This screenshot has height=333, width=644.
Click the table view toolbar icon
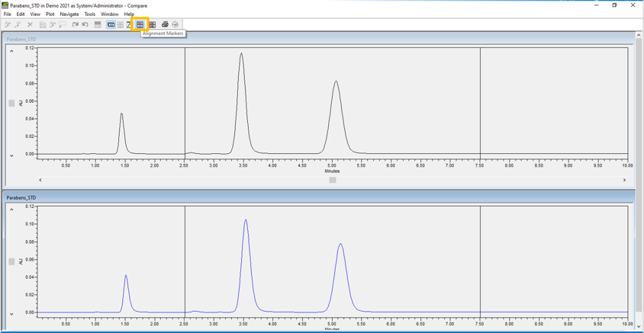pos(98,24)
